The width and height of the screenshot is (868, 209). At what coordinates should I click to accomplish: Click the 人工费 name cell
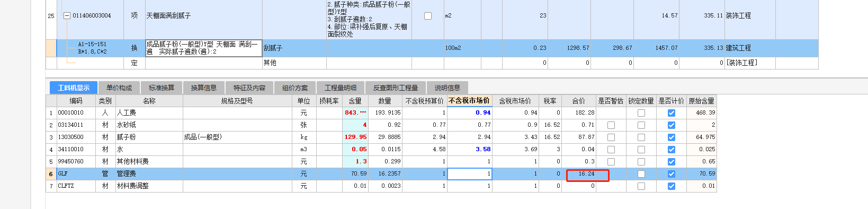[149, 113]
